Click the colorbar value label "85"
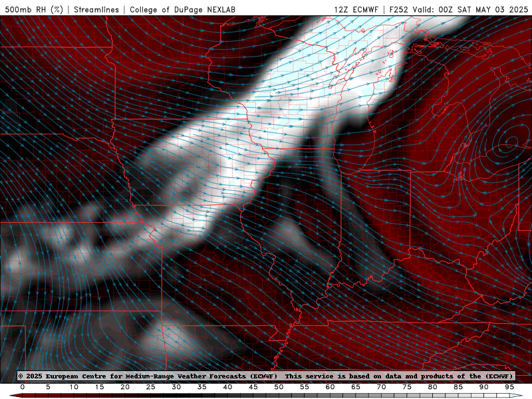 coord(458,387)
